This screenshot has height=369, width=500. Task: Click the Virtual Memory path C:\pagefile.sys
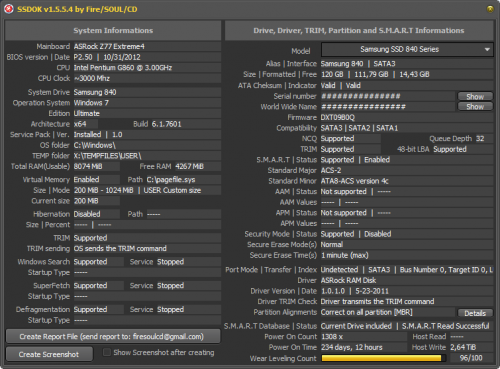[171, 180]
